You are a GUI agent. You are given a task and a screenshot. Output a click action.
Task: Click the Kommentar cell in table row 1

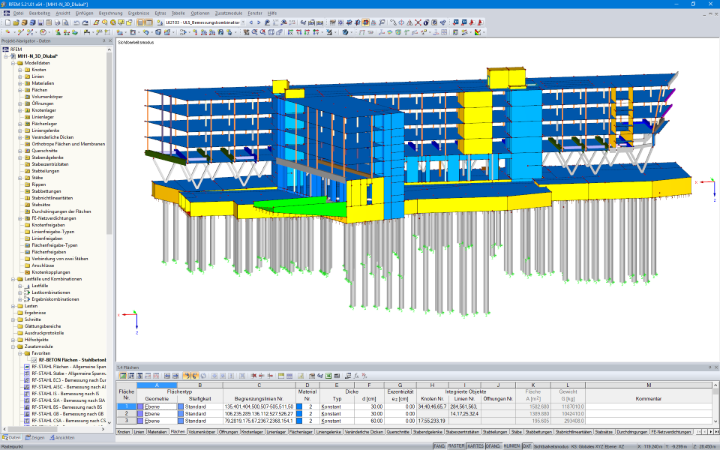coord(649,407)
